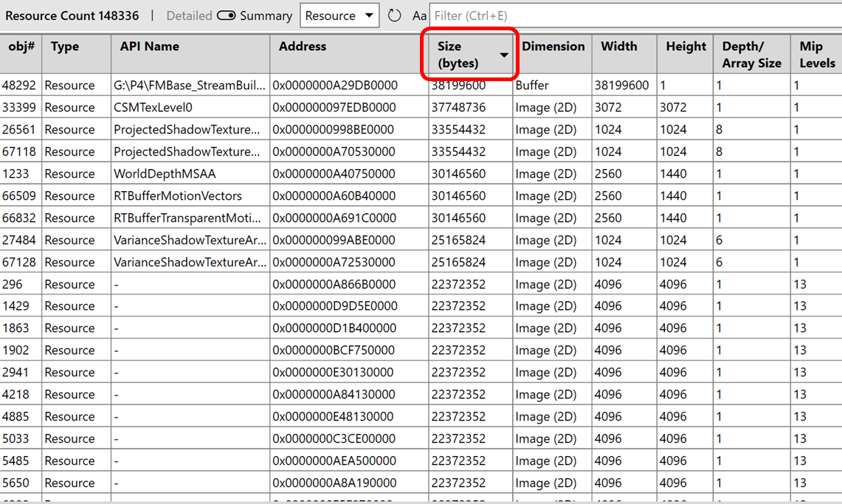This screenshot has width=842, height=504.
Task: Select row with obj# 5033
Action: (421, 438)
